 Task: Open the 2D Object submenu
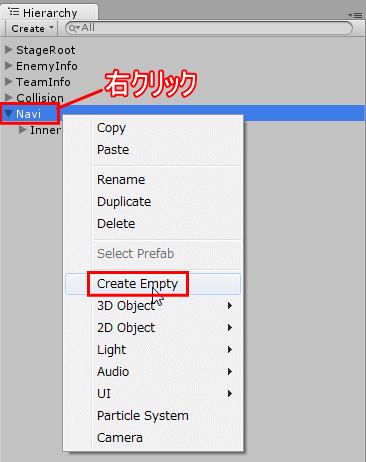tap(153, 328)
